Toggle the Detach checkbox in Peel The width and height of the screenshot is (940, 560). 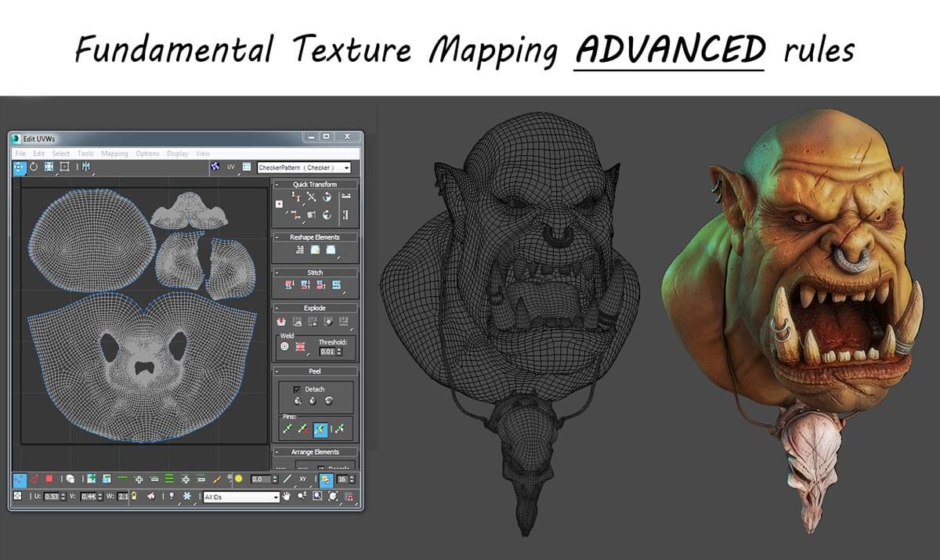(296, 389)
